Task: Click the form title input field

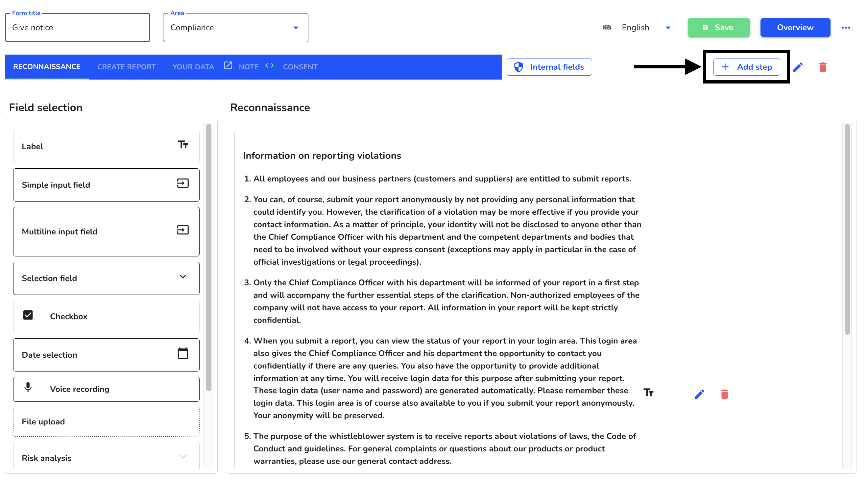Action: 77,28
